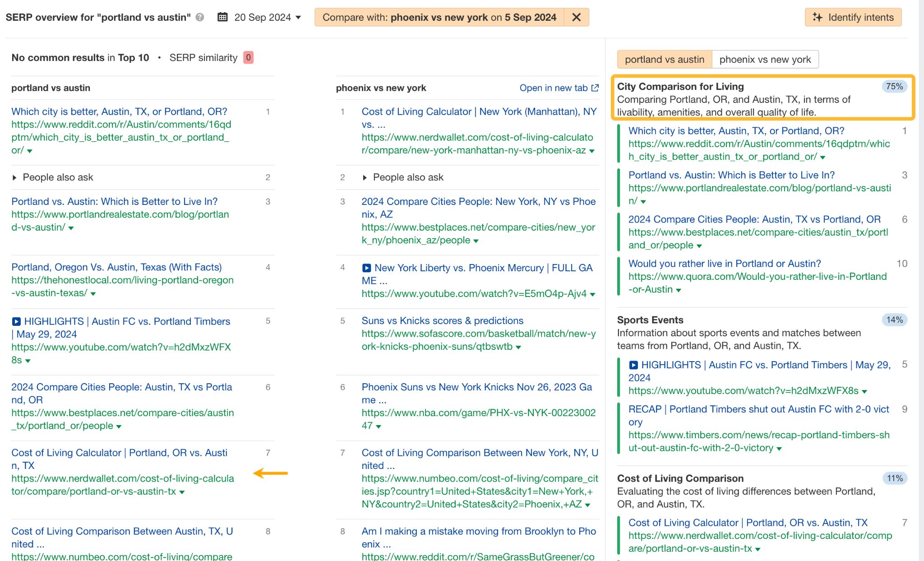Open Portland vs. Austin: Which is Better to Live In?
This screenshot has height=561, width=924.
click(x=114, y=201)
